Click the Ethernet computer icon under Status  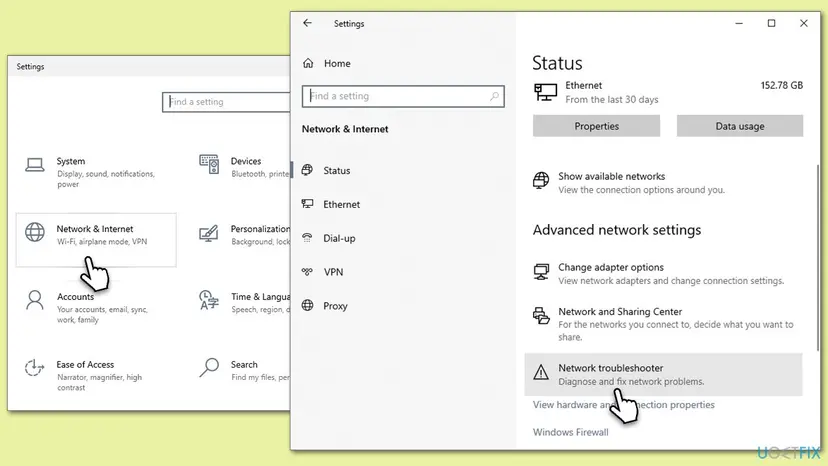coord(545,92)
